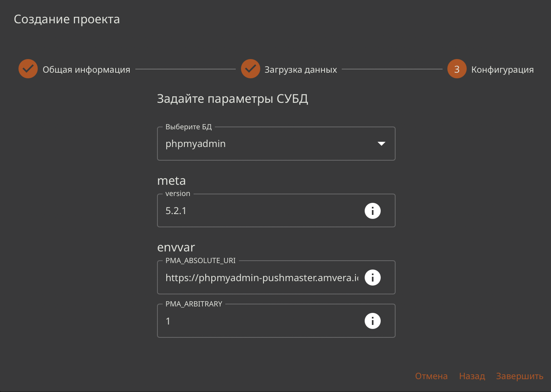The image size is (551, 392).
Task: Click the envvar section heading
Action: click(176, 247)
